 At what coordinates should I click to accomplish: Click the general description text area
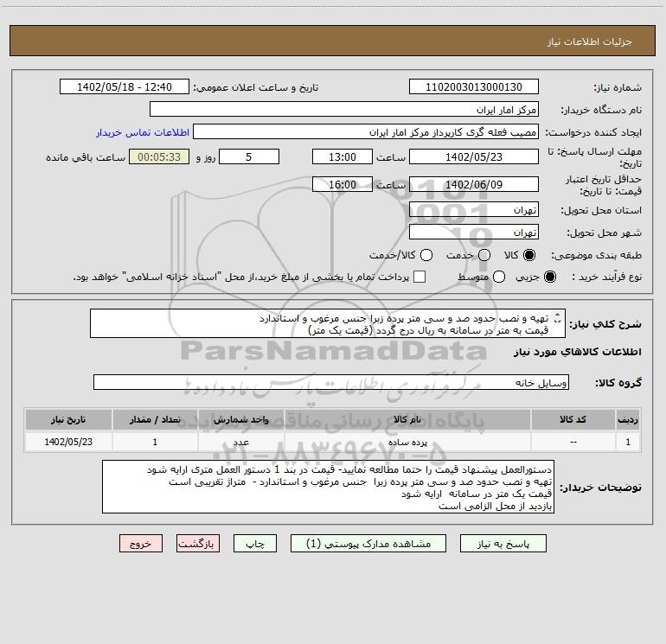(x=328, y=324)
